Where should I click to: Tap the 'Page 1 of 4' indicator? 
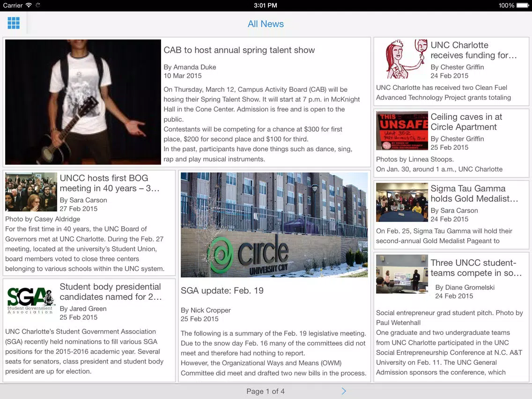tap(266, 391)
